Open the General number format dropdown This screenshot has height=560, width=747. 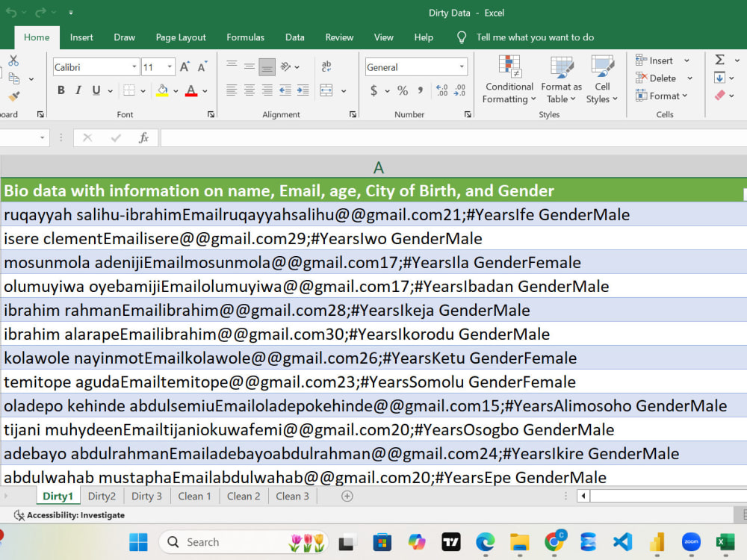click(462, 67)
